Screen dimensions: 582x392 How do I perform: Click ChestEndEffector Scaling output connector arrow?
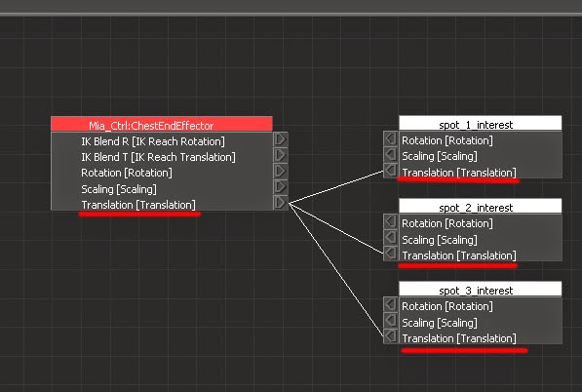(x=280, y=186)
